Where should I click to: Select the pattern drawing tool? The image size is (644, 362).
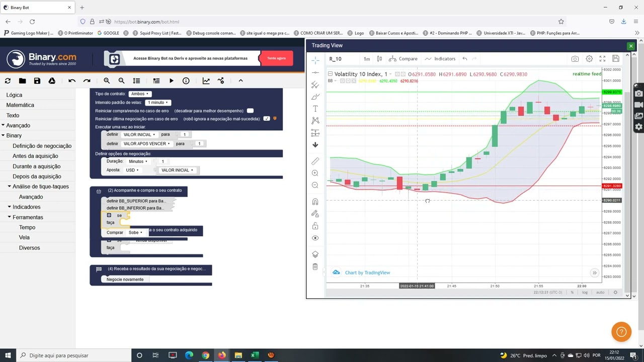point(315,121)
